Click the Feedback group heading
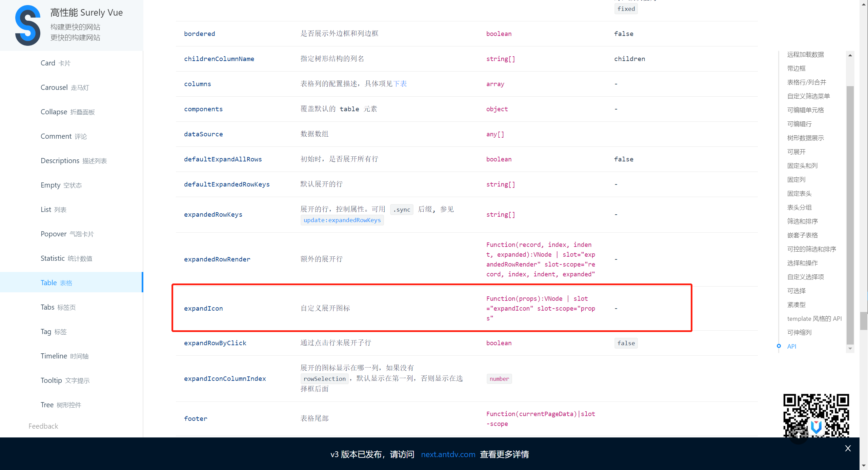Image resolution: width=868 pixels, height=470 pixels. 43,426
